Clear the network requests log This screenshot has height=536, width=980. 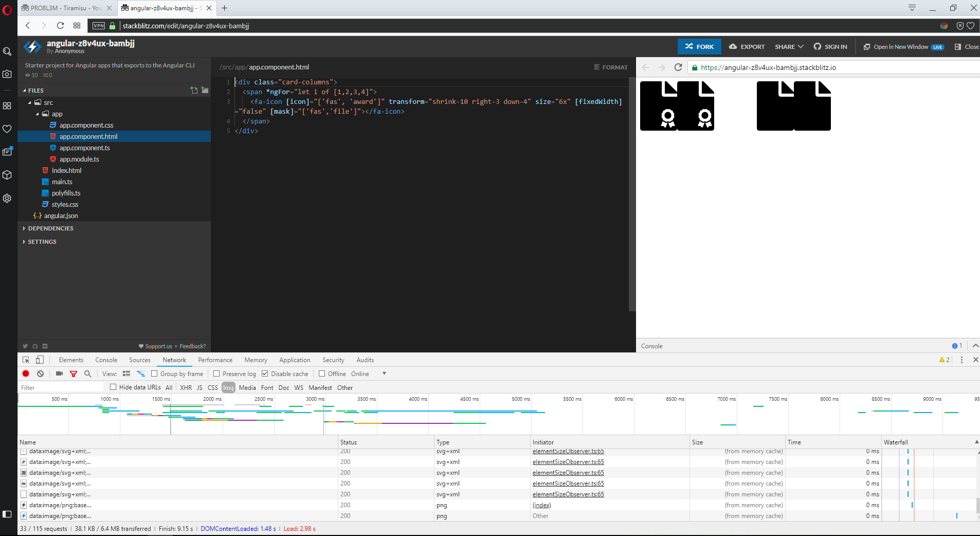click(x=40, y=373)
